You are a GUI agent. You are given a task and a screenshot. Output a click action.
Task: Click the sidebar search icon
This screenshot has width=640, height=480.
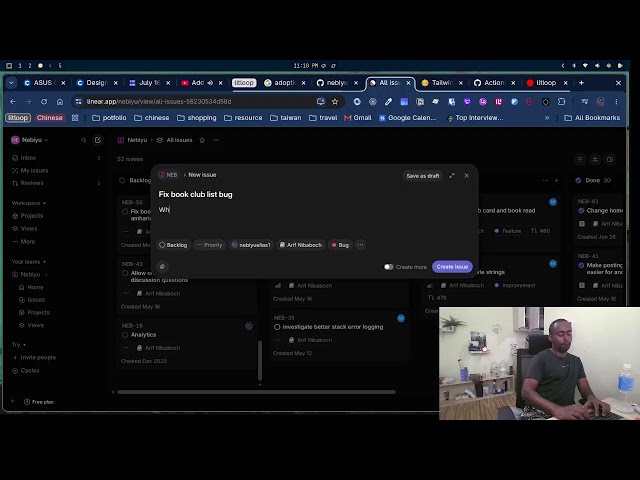(x=84, y=140)
